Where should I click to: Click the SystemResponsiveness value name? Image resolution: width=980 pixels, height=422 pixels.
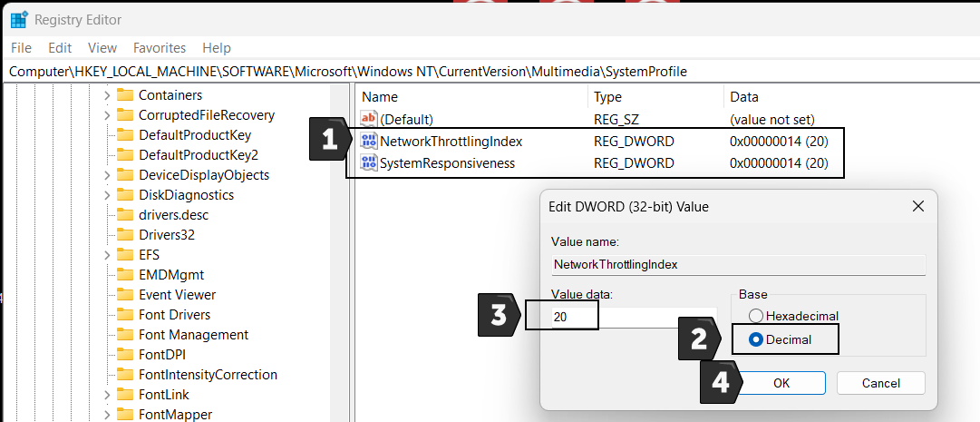pos(448,163)
